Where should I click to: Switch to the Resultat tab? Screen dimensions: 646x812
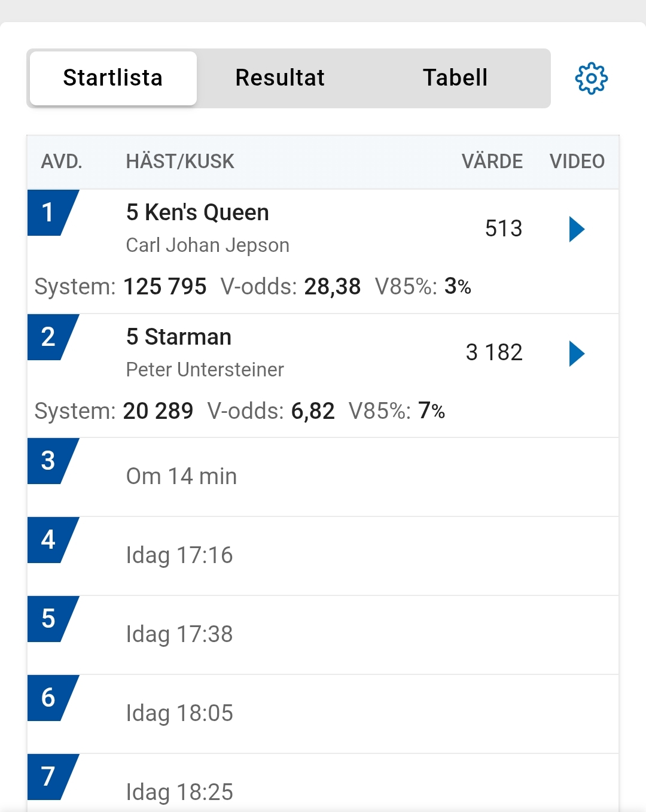tap(280, 78)
